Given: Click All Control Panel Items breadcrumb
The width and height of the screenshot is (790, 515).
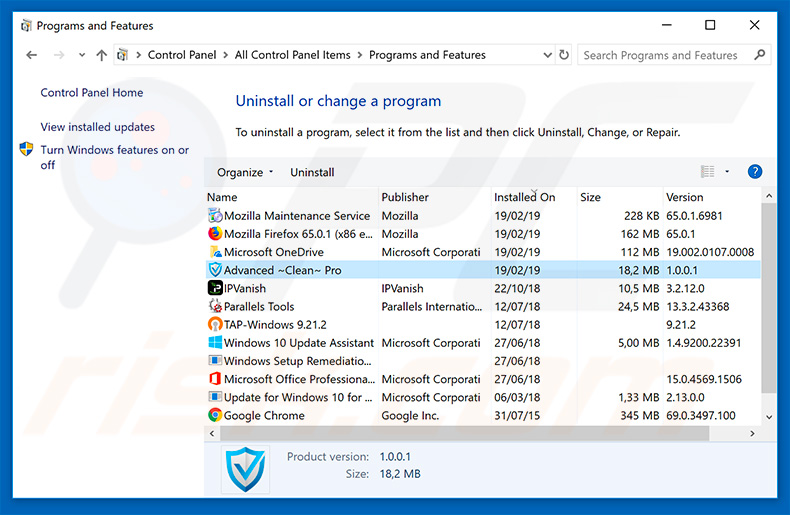Looking at the screenshot, I should click(292, 55).
